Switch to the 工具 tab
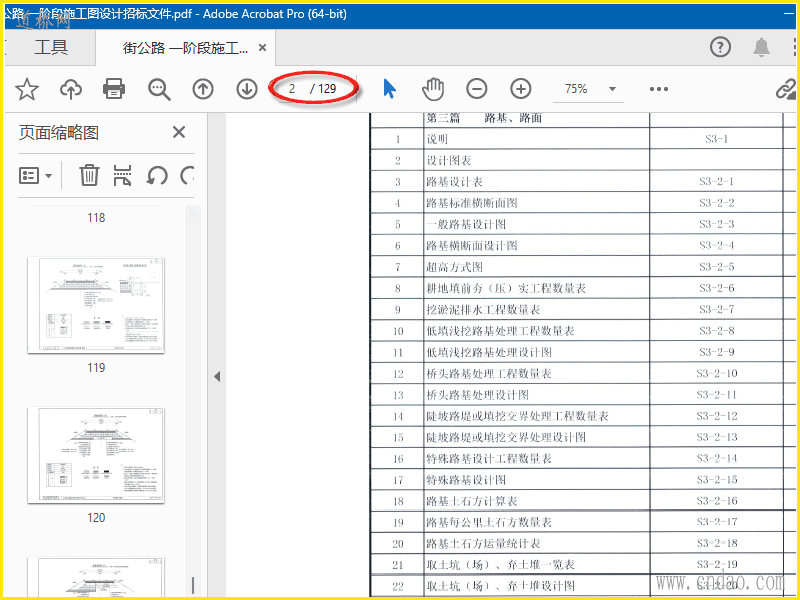This screenshot has height=600, width=800. (51, 47)
